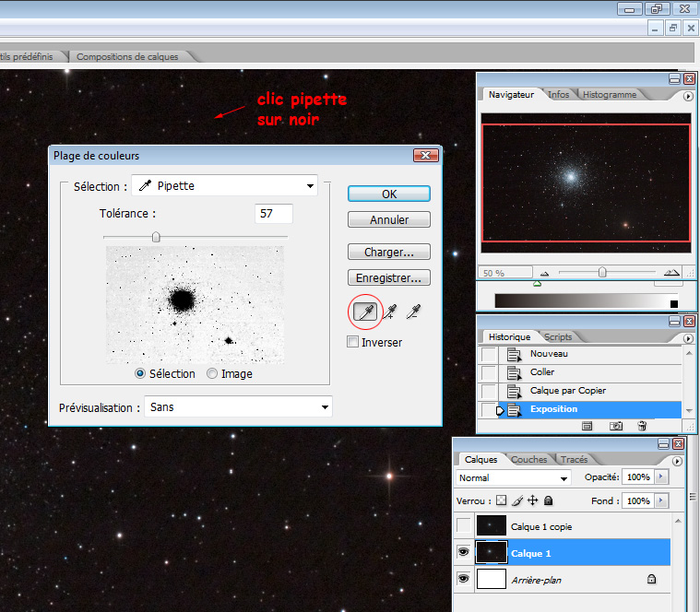The width and height of the screenshot is (700, 612).
Task: Switch to the Scripts tab
Action: pyautogui.click(x=558, y=336)
